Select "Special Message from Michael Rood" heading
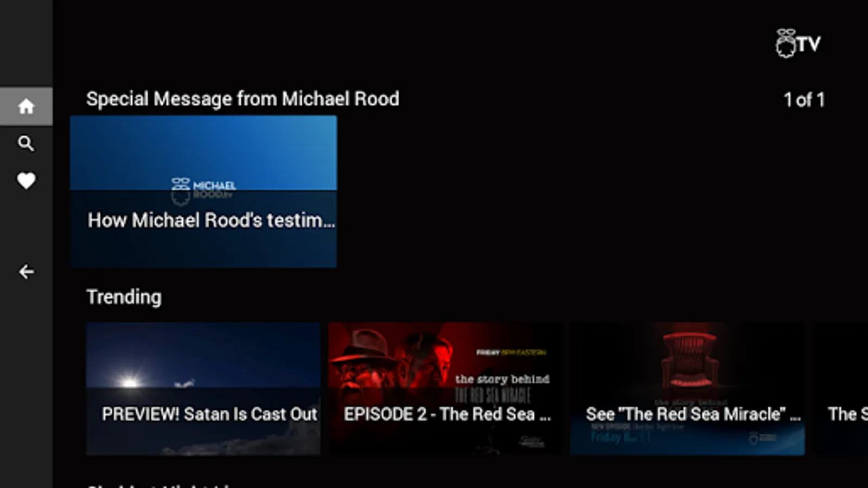 click(x=242, y=99)
